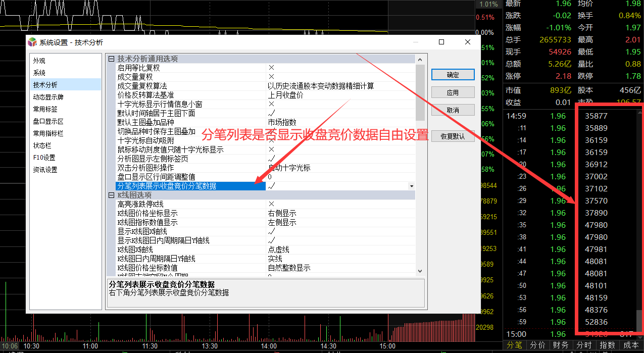Open the dropdown arrow on 分笔列表展示收盘竞价分笔数据 row
This screenshot has width=644, height=353.
click(412, 186)
